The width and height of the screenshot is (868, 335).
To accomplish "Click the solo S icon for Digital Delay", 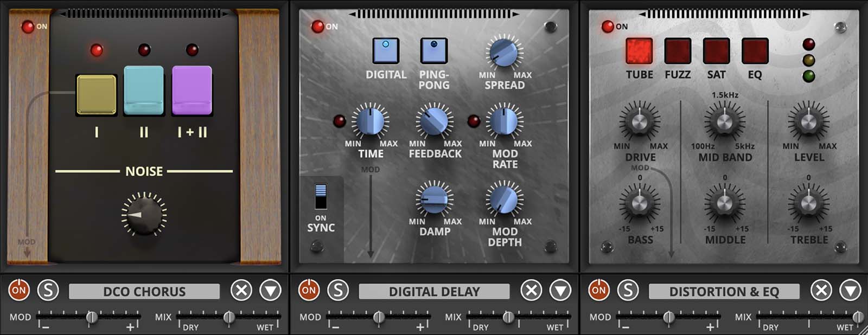I will coord(338,291).
